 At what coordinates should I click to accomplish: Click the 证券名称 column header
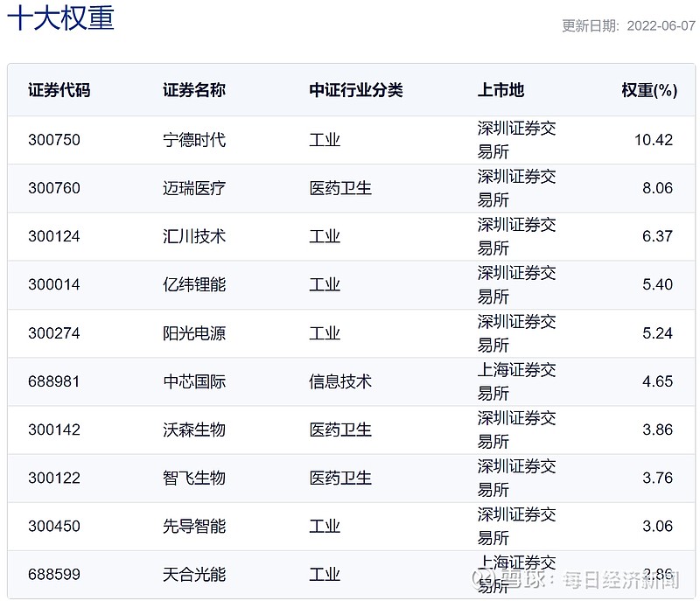[194, 90]
